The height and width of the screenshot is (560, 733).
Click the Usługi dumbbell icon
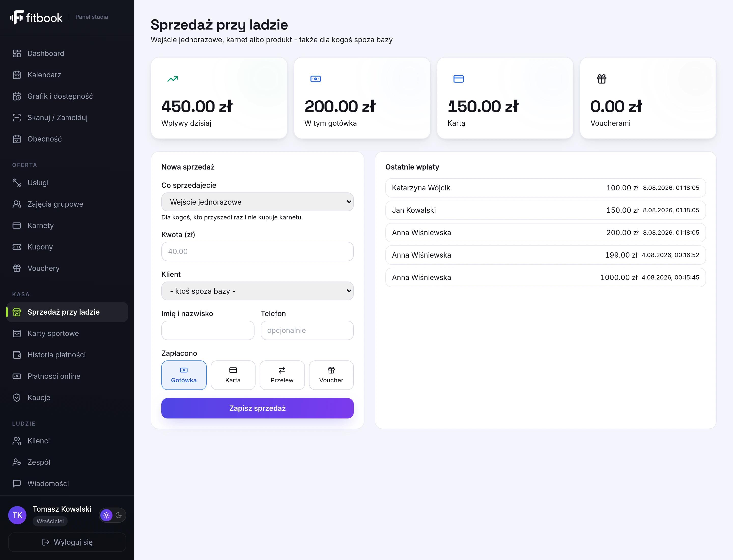click(17, 183)
